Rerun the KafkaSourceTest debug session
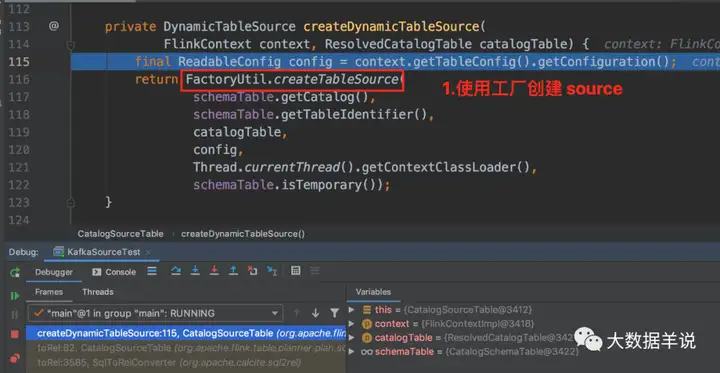The image size is (720, 373). (15, 272)
